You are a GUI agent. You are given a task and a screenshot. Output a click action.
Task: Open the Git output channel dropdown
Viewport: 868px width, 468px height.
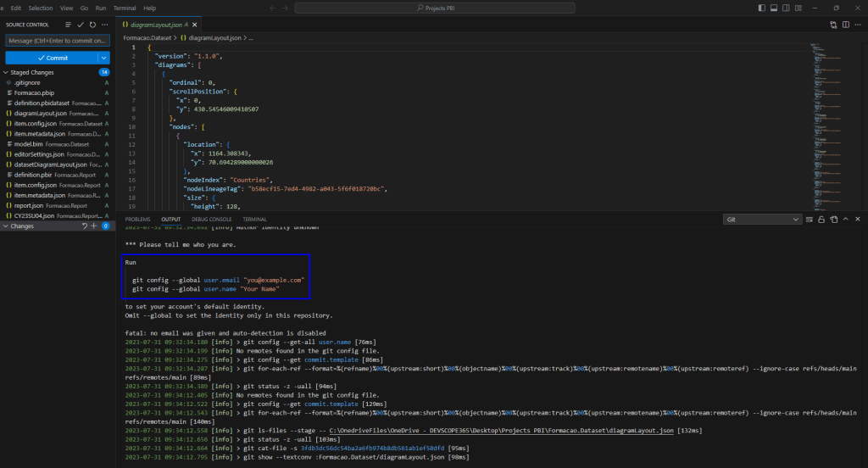coord(762,219)
